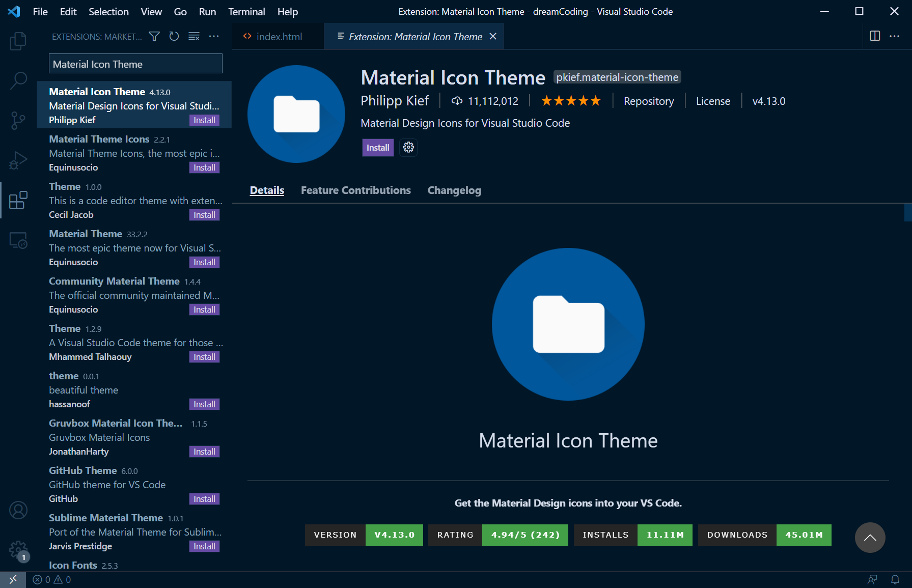Select Theme by Cecil Jacob list item

(x=134, y=199)
